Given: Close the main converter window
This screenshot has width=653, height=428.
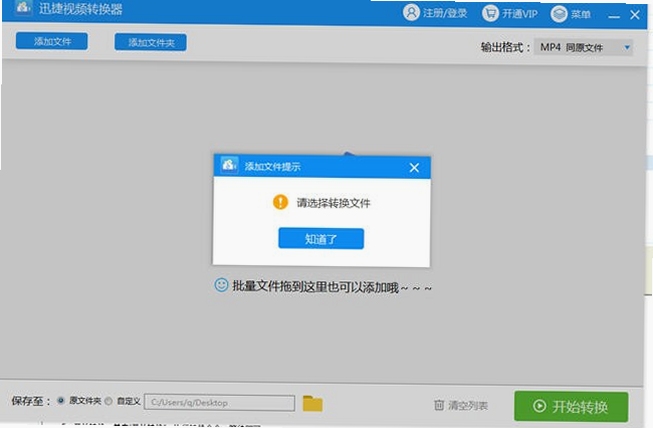Looking at the screenshot, I should [x=635, y=15].
